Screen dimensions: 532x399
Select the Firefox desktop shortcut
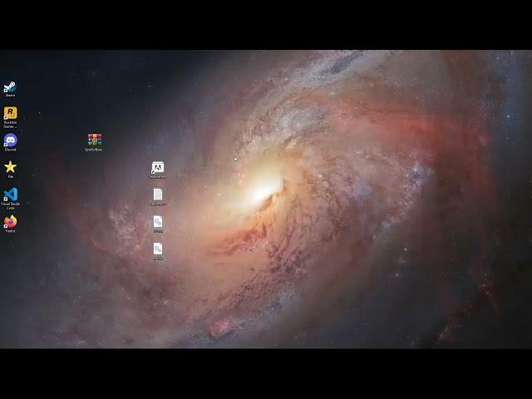[10, 224]
